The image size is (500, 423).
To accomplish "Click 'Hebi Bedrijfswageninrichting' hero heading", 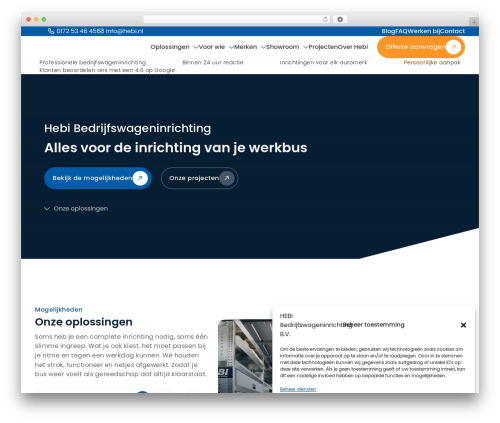I will 127,128.
